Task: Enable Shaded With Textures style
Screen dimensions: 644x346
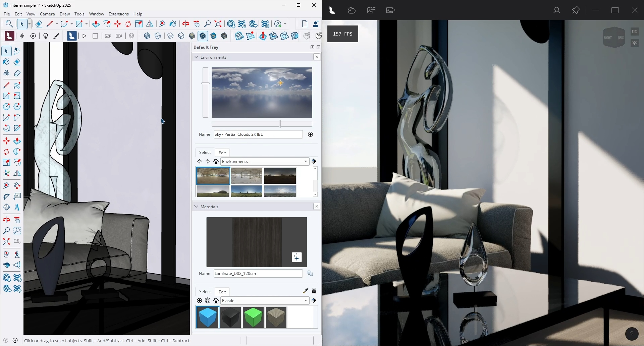Action: [203, 36]
